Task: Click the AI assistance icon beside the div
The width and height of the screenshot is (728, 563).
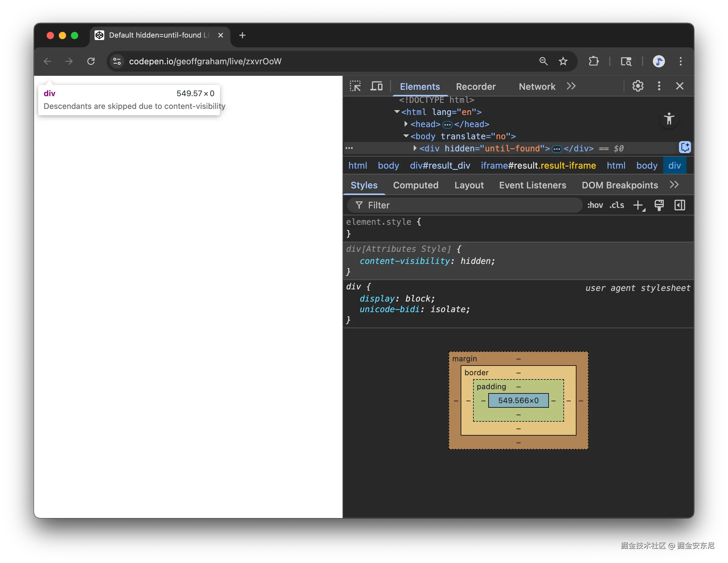Action: click(x=685, y=147)
